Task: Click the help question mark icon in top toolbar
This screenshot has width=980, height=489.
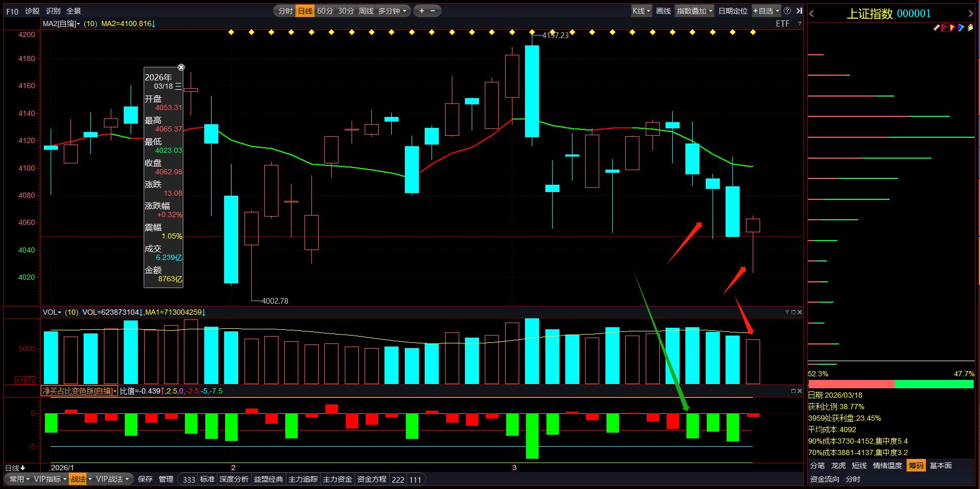Action: pos(787,11)
